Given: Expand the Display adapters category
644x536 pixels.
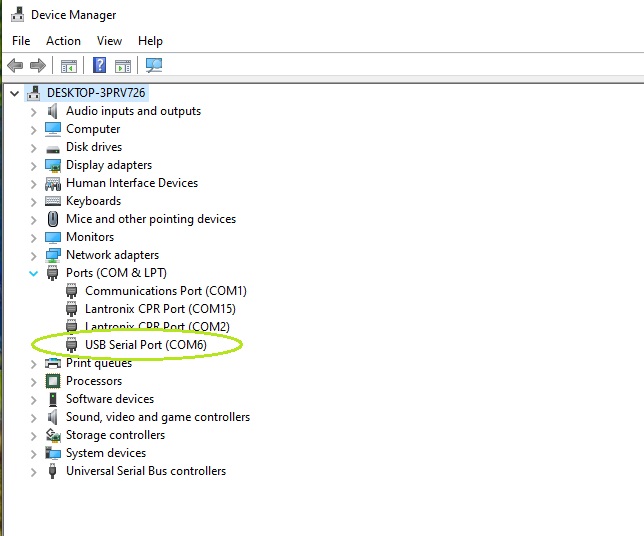Looking at the screenshot, I should pyautogui.click(x=33, y=165).
